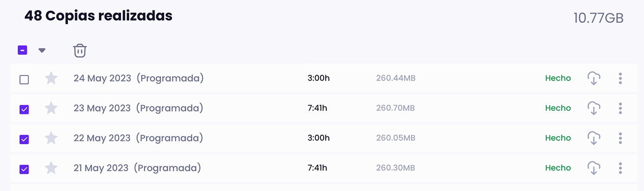
Task: Download the 22 May 2023 backup
Action: 594,138
